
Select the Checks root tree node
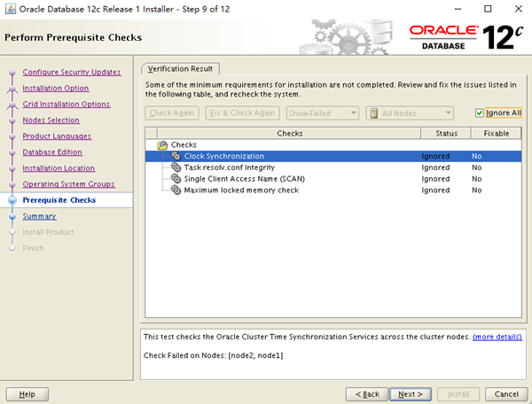184,144
